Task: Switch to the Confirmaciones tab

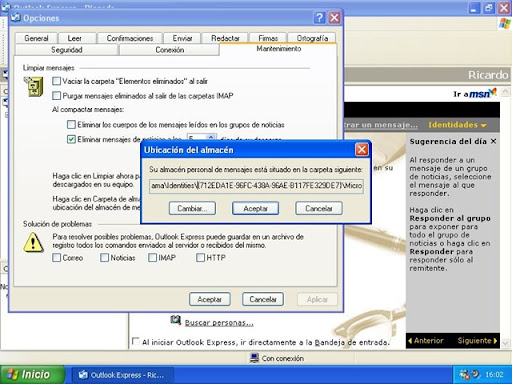Action: click(x=130, y=38)
